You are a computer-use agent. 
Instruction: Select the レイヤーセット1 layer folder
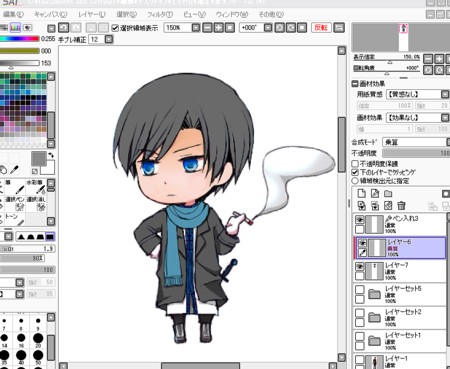pos(400,341)
